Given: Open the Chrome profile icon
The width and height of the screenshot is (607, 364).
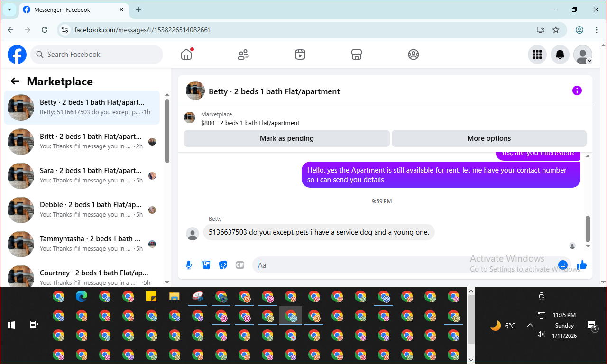Looking at the screenshot, I should click(579, 30).
